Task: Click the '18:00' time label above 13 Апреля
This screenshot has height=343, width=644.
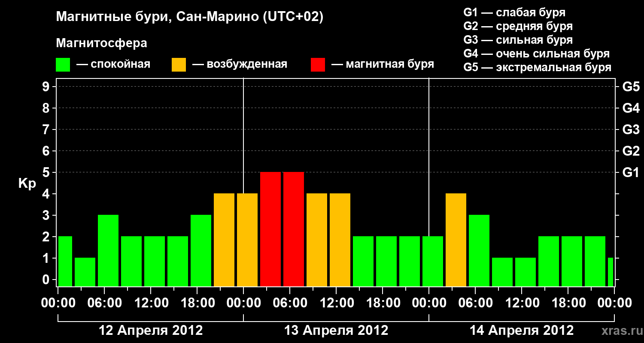Action: click(x=383, y=303)
